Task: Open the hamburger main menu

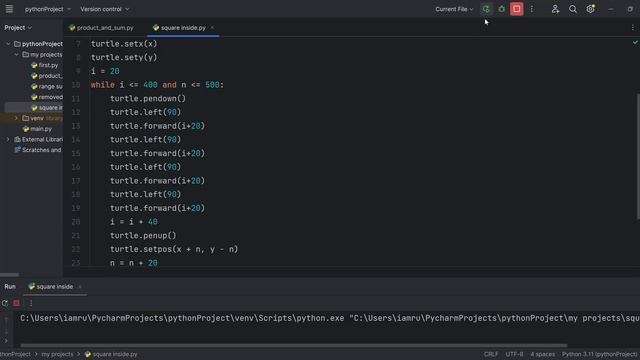Action: tap(9, 9)
